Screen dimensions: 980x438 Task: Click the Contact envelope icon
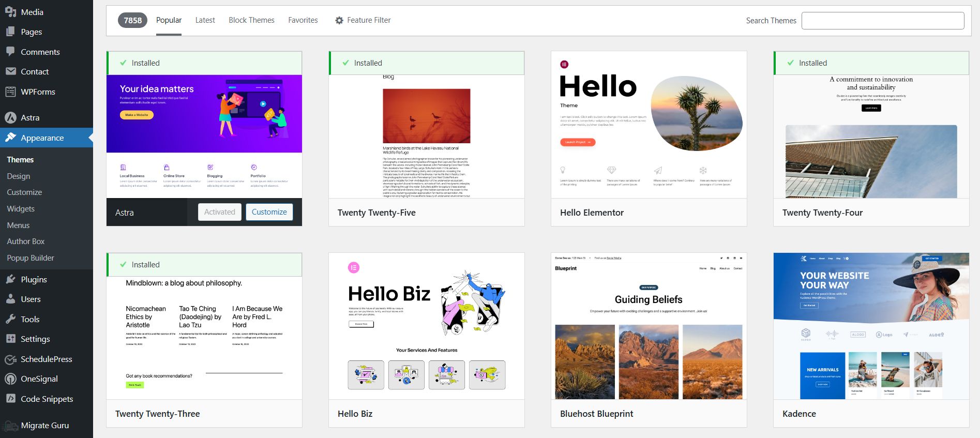coord(10,71)
